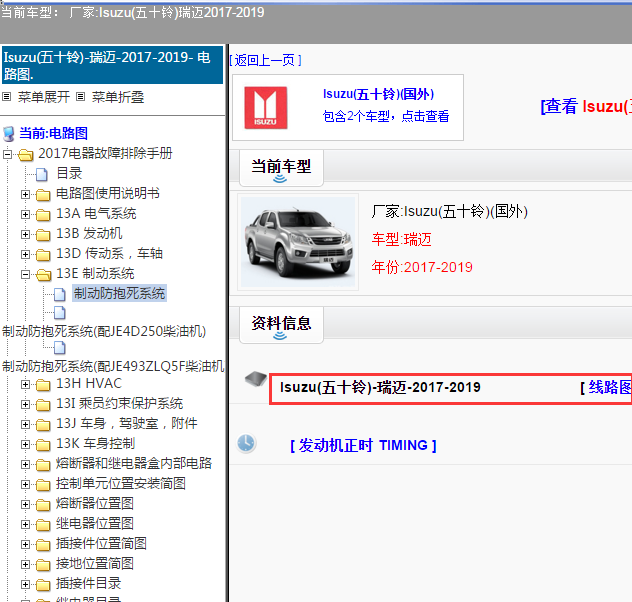The width and height of the screenshot is (632, 602).
Task: Click 包含2个车型，点击查看 link
Action: click(x=386, y=116)
